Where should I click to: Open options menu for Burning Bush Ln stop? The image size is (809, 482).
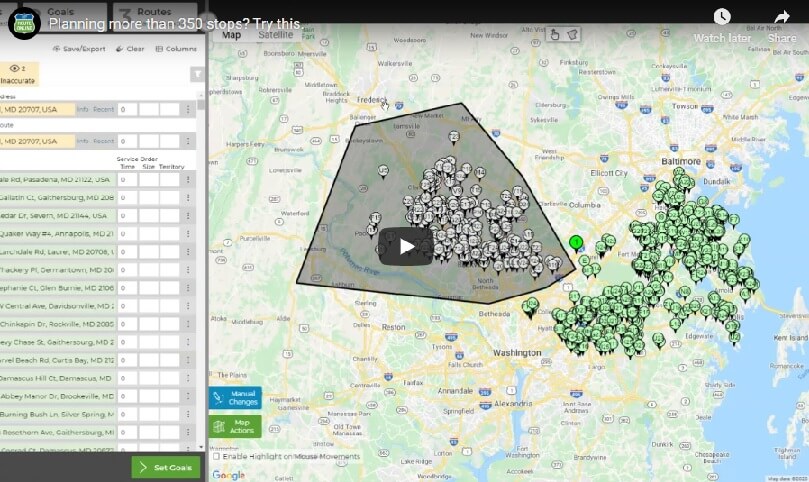[188, 414]
